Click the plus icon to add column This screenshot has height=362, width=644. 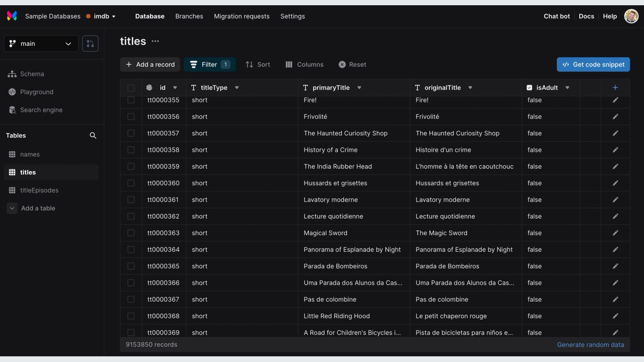615,87
